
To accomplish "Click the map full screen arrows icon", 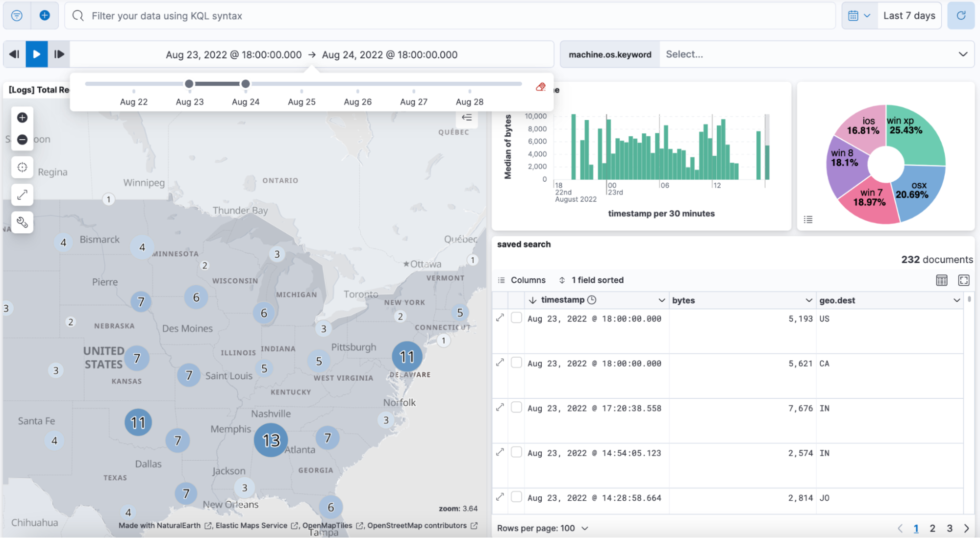I will [22, 195].
